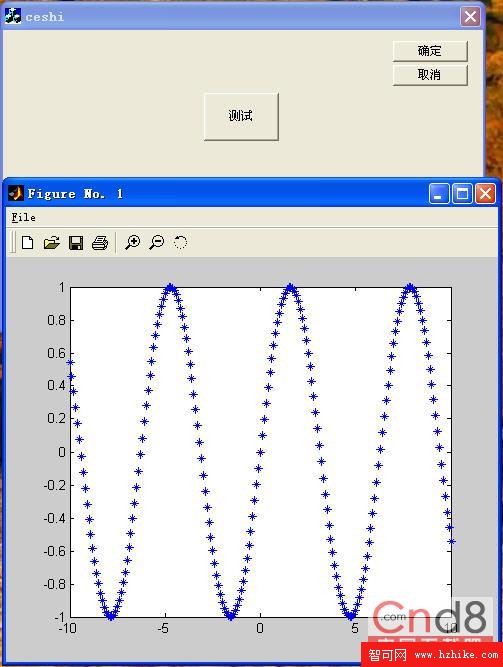503x667 pixels.
Task: Save the figure using the floppy icon
Action: point(76,243)
